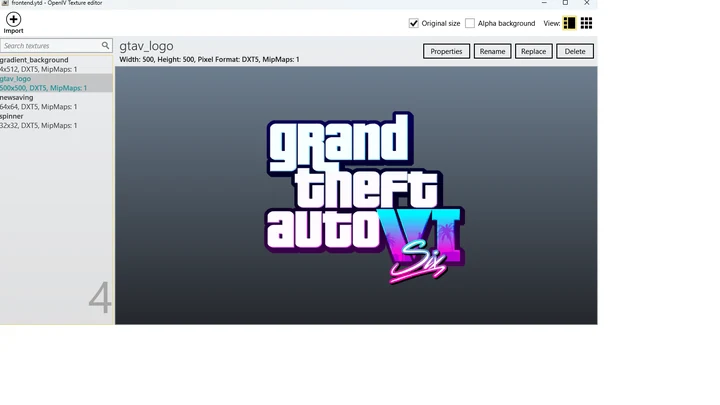Select the spinner texture

pos(56,121)
